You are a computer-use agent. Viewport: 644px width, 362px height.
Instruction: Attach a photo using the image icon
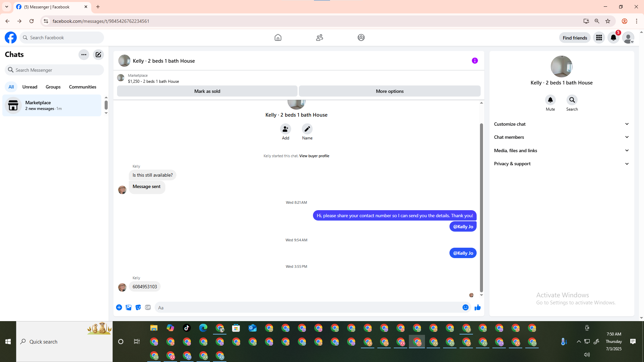(128, 308)
